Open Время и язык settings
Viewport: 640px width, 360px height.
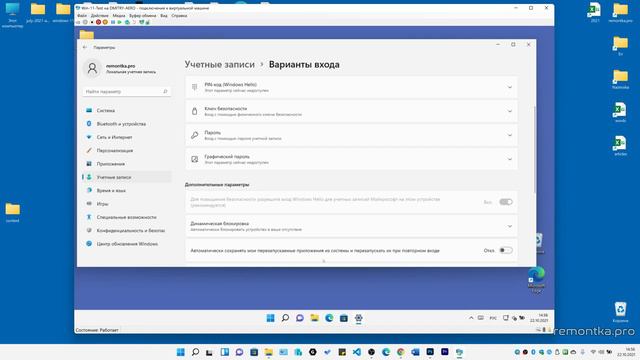click(x=127, y=191)
